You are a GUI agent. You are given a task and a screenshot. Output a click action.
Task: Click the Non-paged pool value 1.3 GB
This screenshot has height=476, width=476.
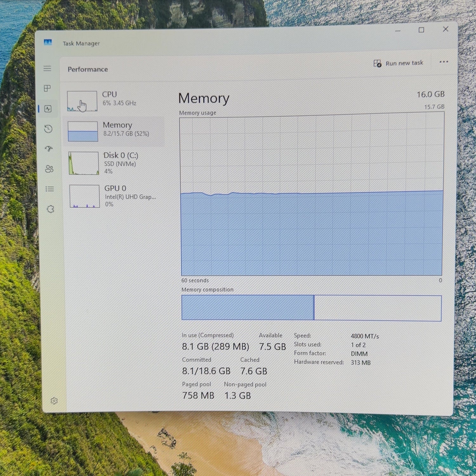[x=237, y=396]
